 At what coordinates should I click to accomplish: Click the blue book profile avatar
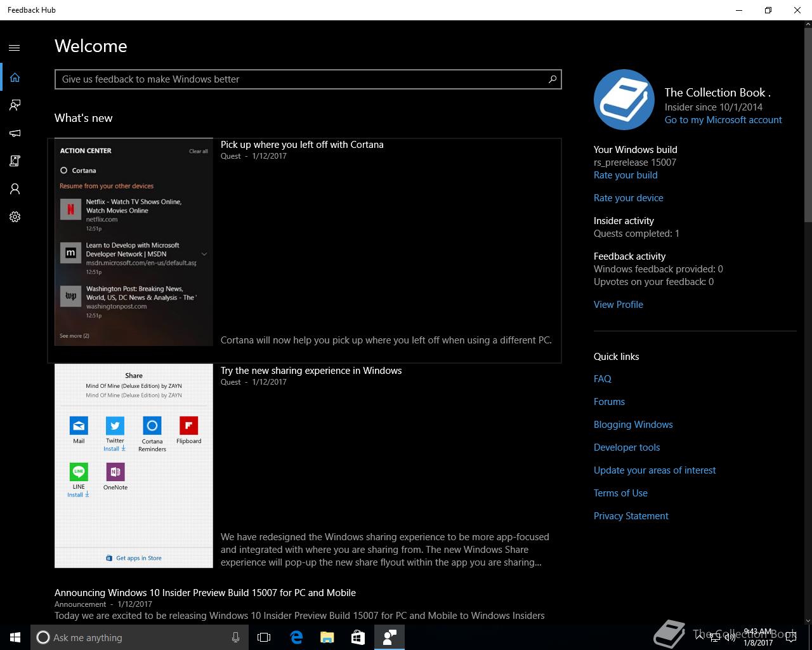coord(624,100)
